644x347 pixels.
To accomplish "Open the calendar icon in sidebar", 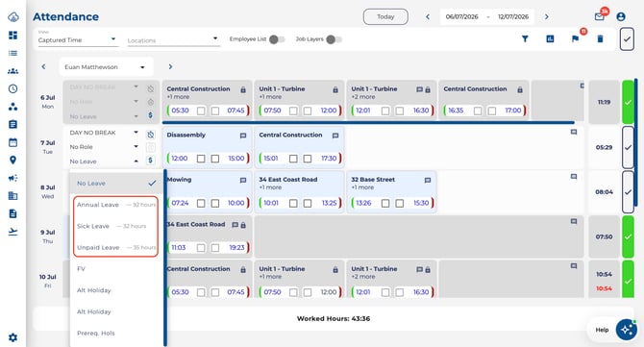I will click(12, 142).
